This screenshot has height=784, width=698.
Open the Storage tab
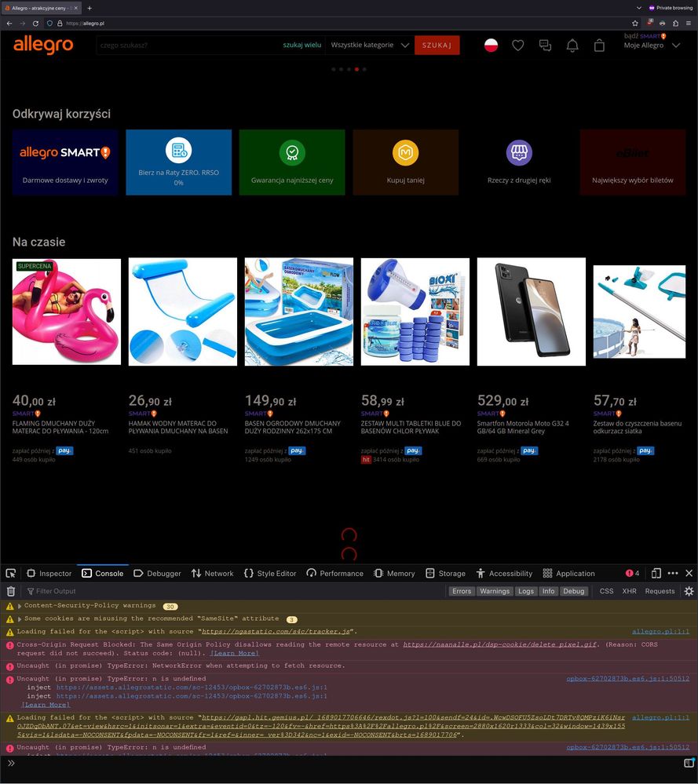point(445,574)
